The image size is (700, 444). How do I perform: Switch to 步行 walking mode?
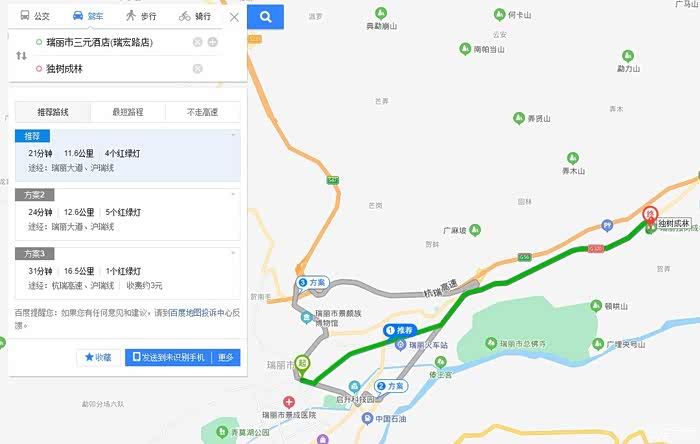pyautogui.click(x=141, y=16)
